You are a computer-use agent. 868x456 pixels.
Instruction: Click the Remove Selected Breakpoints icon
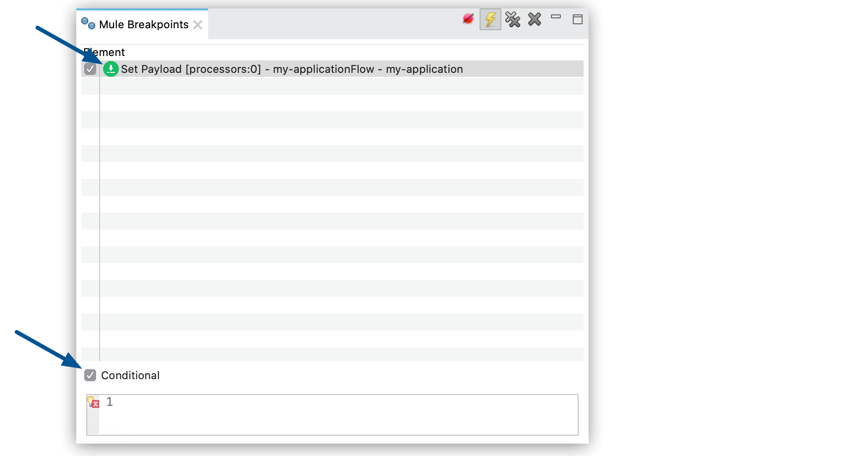coord(513,20)
